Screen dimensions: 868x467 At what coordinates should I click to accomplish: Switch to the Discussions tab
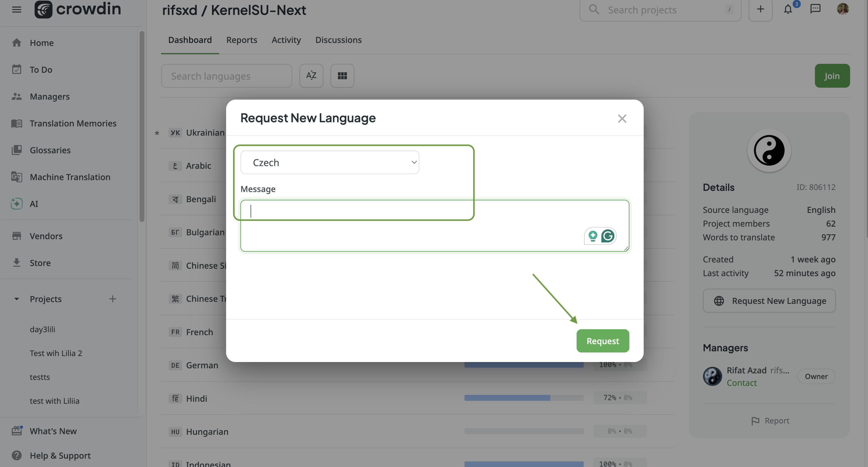[x=338, y=40]
